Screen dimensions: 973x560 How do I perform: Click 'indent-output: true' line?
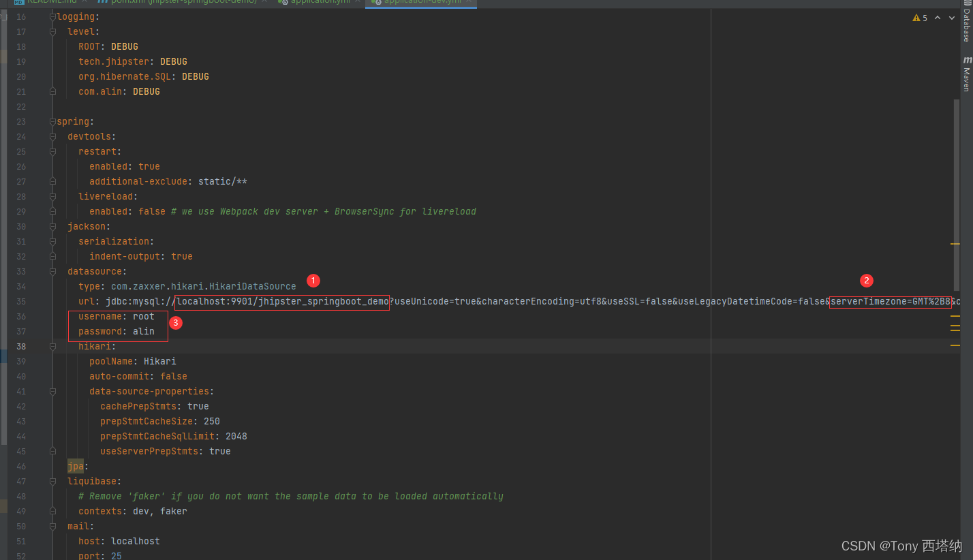pos(141,257)
